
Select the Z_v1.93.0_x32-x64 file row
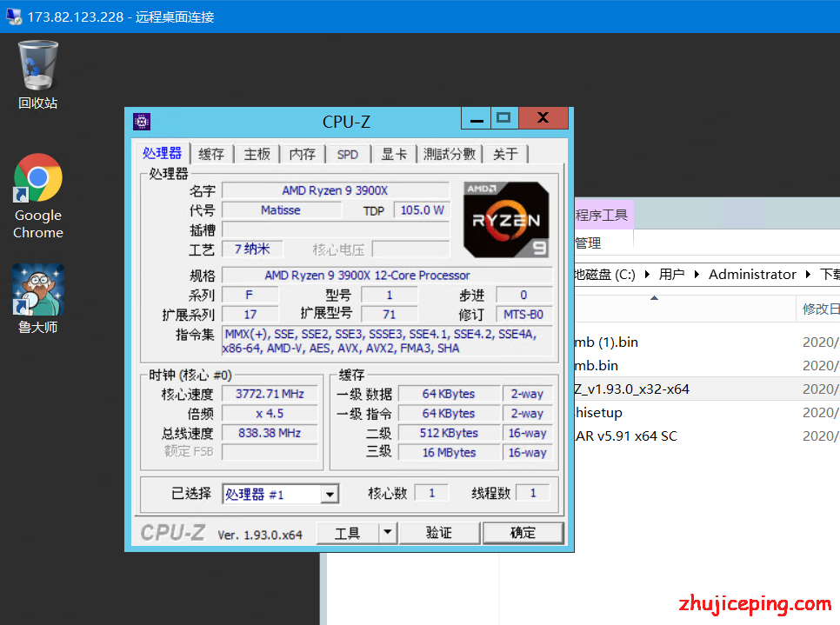[x=707, y=389]
